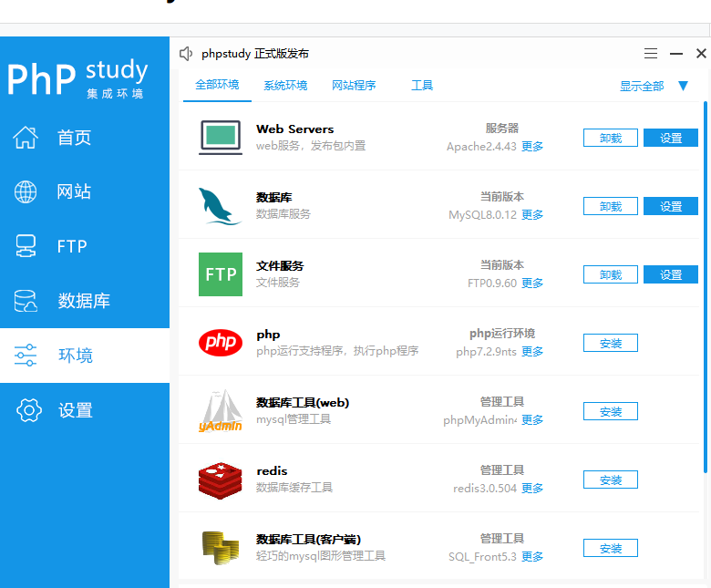Click the 数据库工具(web) title text

303,403
